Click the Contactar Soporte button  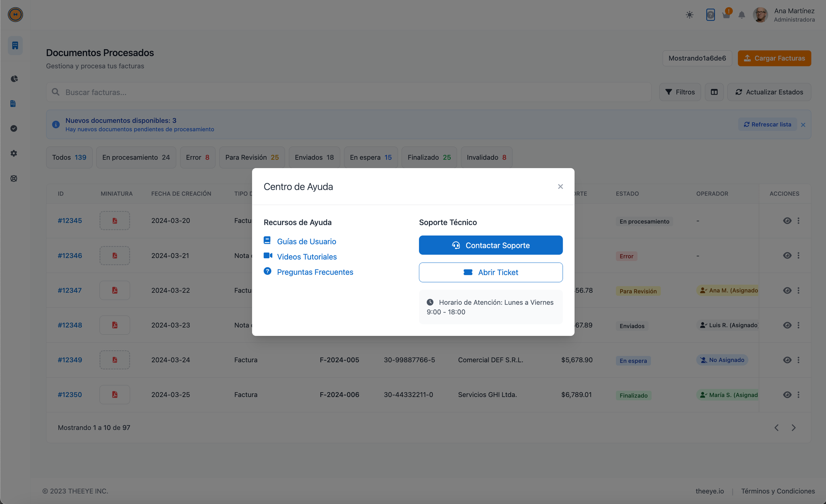(x=490, y=245)
